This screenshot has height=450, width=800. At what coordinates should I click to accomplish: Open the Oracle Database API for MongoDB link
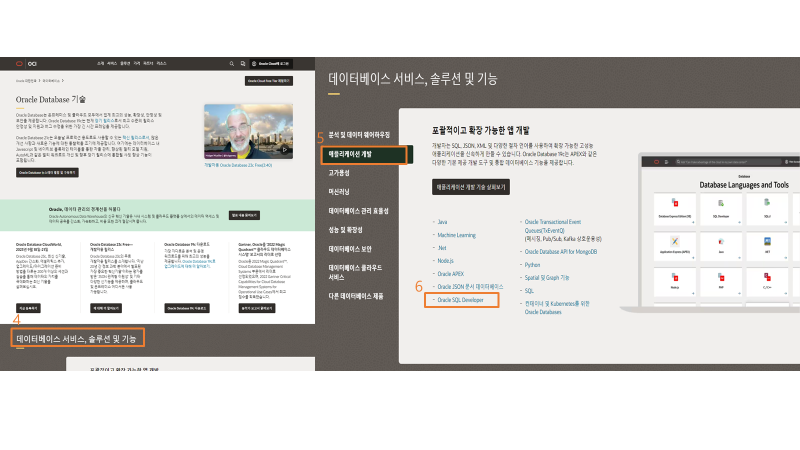[561, 252]
